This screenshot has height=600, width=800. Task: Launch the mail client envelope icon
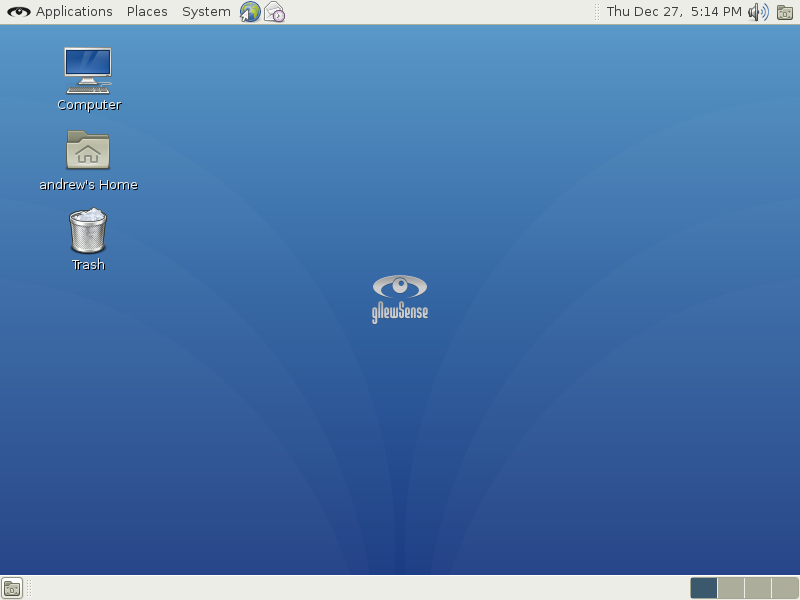[274, 12]
